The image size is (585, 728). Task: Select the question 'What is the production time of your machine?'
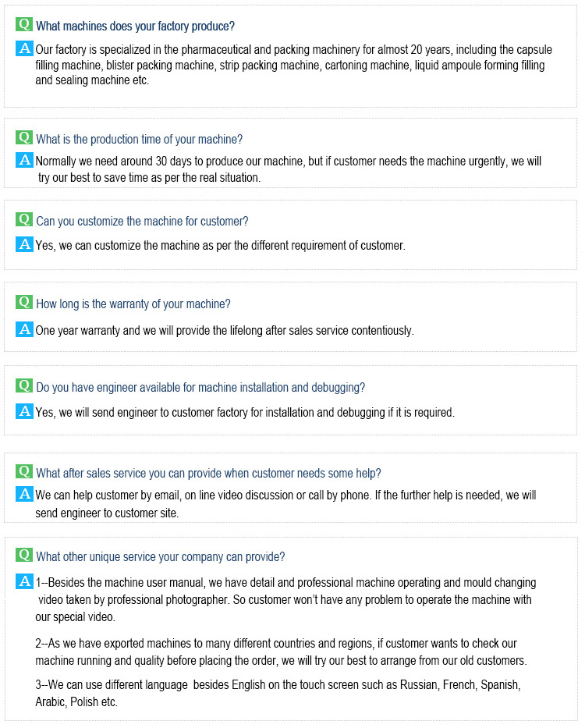click(140, 140)
